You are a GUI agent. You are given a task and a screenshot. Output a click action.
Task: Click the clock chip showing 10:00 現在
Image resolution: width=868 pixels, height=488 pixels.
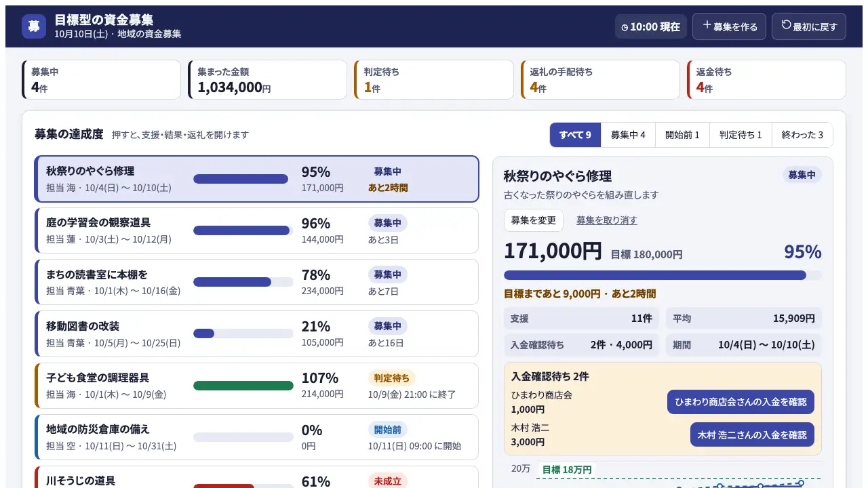click(651, 26)
